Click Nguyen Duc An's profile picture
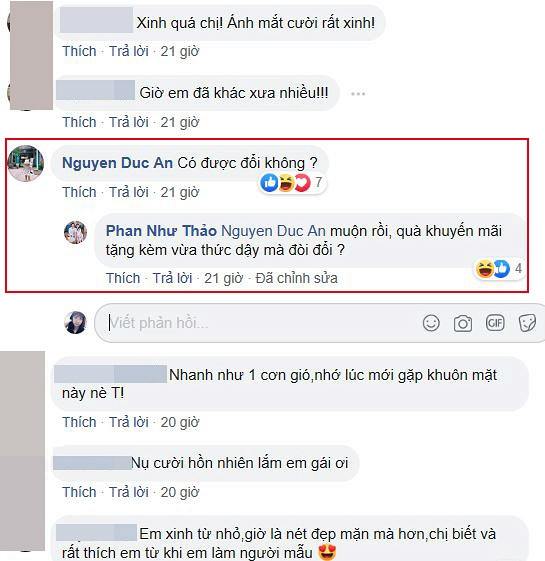The image size is (545, 561). 26,164
